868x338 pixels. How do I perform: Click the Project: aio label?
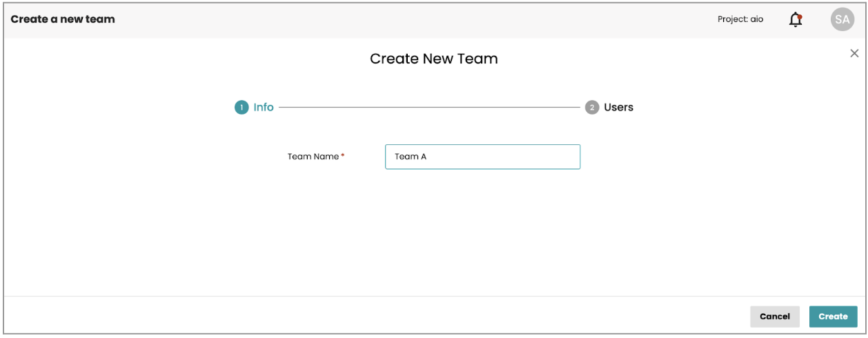(740, 19)
